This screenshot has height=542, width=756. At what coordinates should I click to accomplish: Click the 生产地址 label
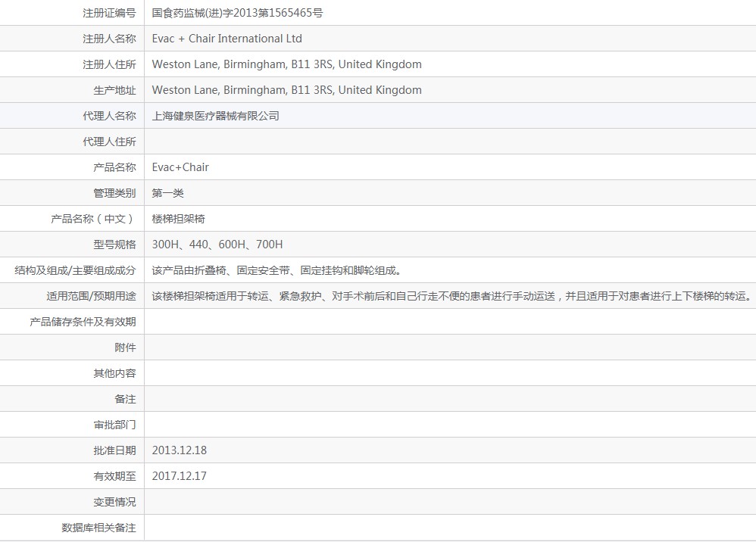tap(114, 90)
